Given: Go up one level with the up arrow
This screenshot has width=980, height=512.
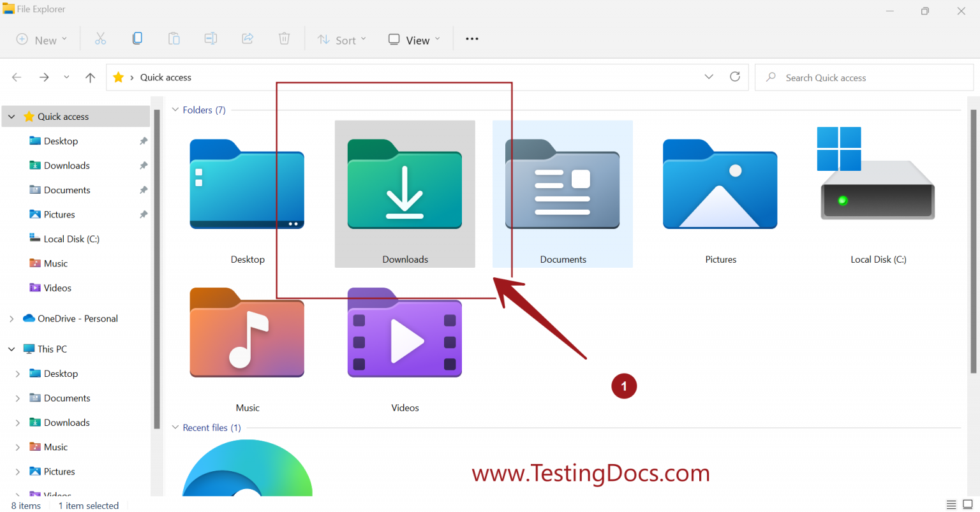Looking at the screenshot, I should 90,77.
